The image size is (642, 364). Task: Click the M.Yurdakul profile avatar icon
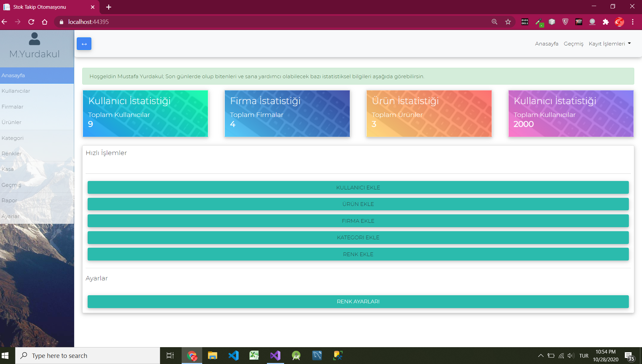point(34,39)
